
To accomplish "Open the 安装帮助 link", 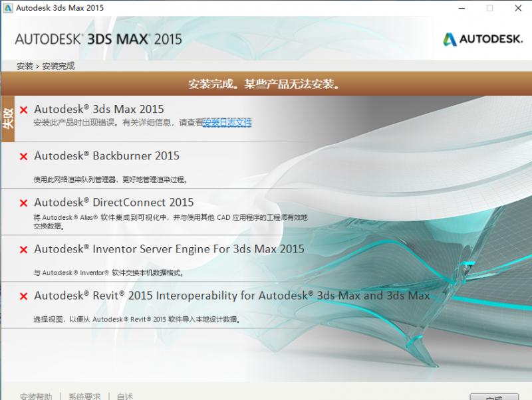I will click(x=36, y=396).
